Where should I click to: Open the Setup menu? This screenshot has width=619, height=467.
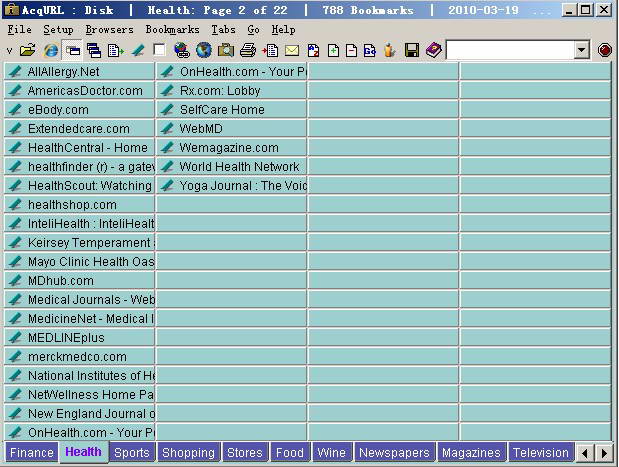point(58,30)
